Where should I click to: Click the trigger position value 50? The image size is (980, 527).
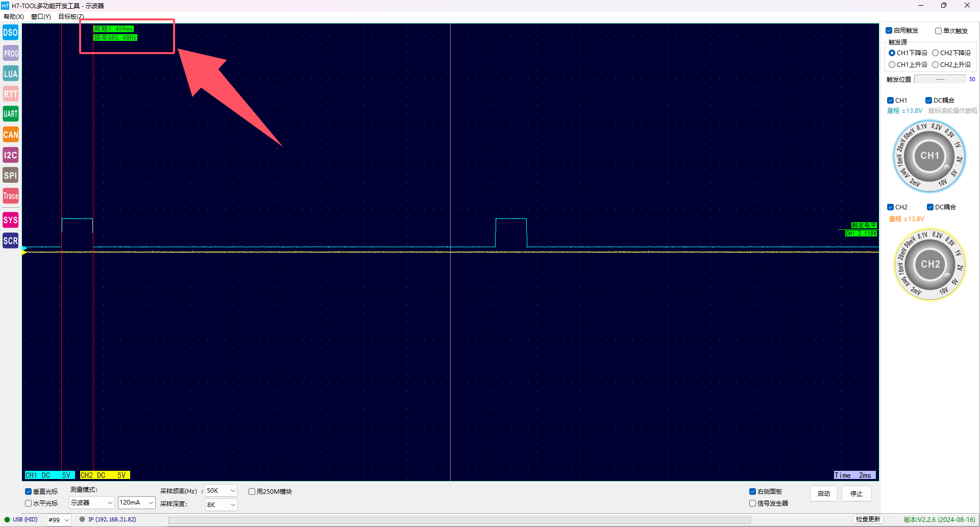(972, 80)
